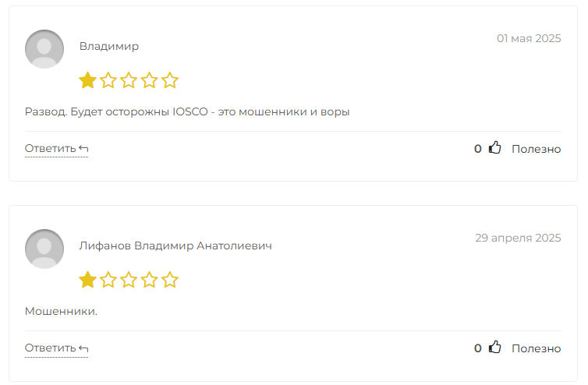Click the fourth star in Лифанов's rating
588x385 pixels.
click(x=149, y=280)
